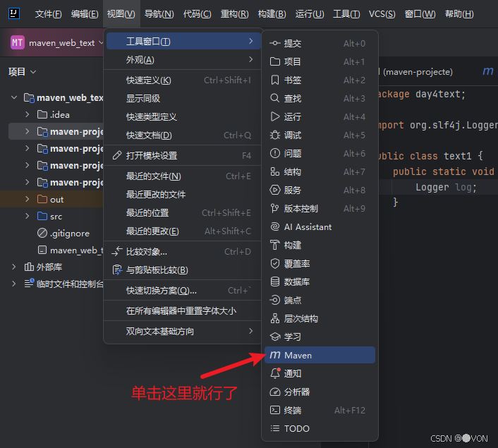498x448 pixels.
Task: Open the 文件(F) menu
Action: pos(48,14)
